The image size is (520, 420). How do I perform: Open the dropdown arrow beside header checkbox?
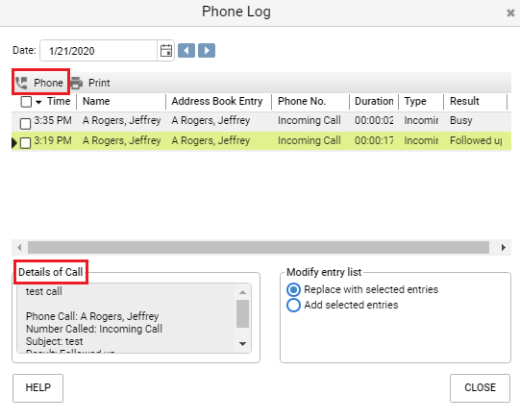38,102
